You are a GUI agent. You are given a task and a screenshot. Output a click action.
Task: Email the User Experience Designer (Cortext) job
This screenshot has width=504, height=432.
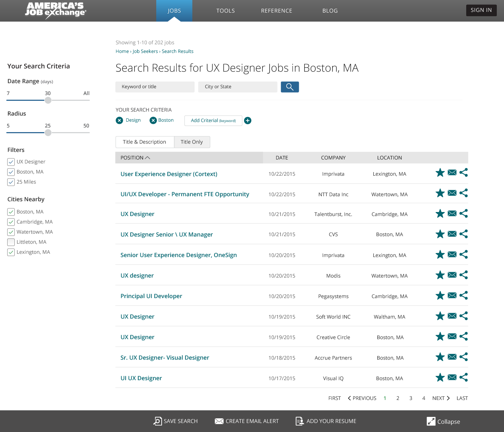[452, 173]
